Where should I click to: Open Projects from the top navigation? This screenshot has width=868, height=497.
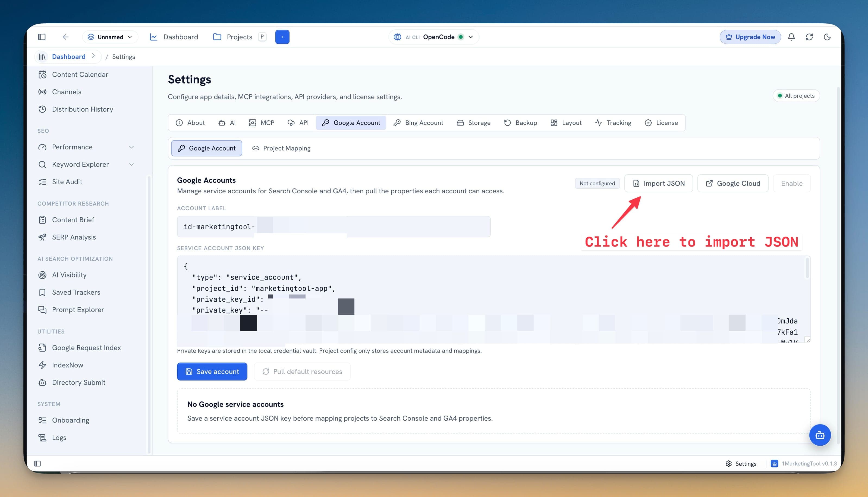[x=233, y=37]
